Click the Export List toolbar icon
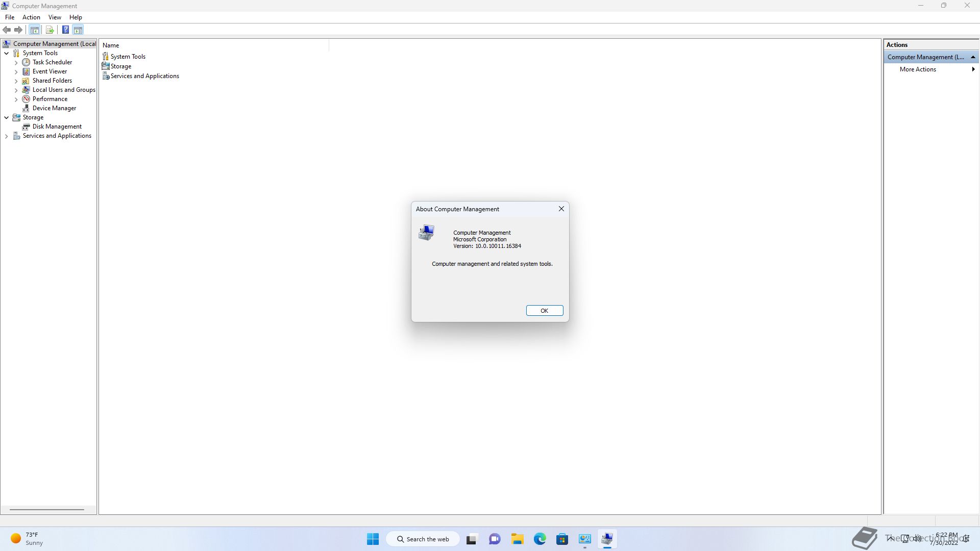This screenshot has height=551, width=980. 50,30
